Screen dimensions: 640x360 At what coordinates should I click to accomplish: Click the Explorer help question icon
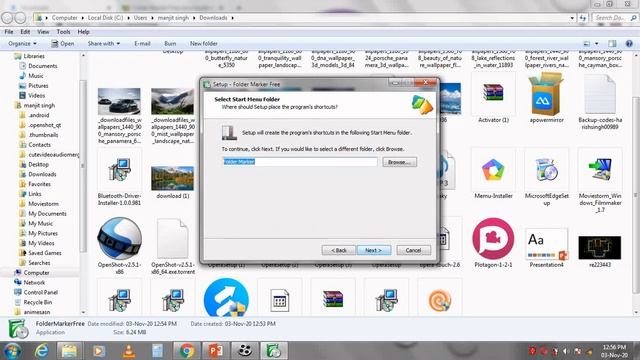[629, 43]
